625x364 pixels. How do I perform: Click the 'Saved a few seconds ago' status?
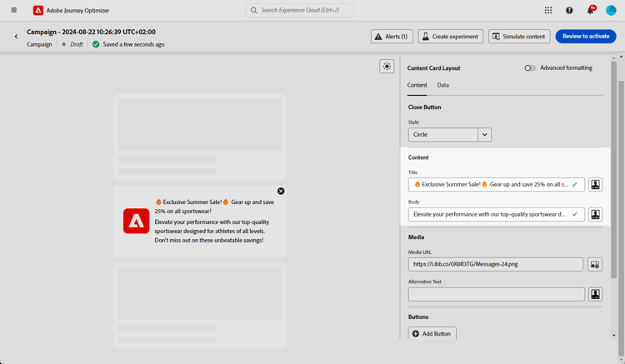tap(133, 44)
